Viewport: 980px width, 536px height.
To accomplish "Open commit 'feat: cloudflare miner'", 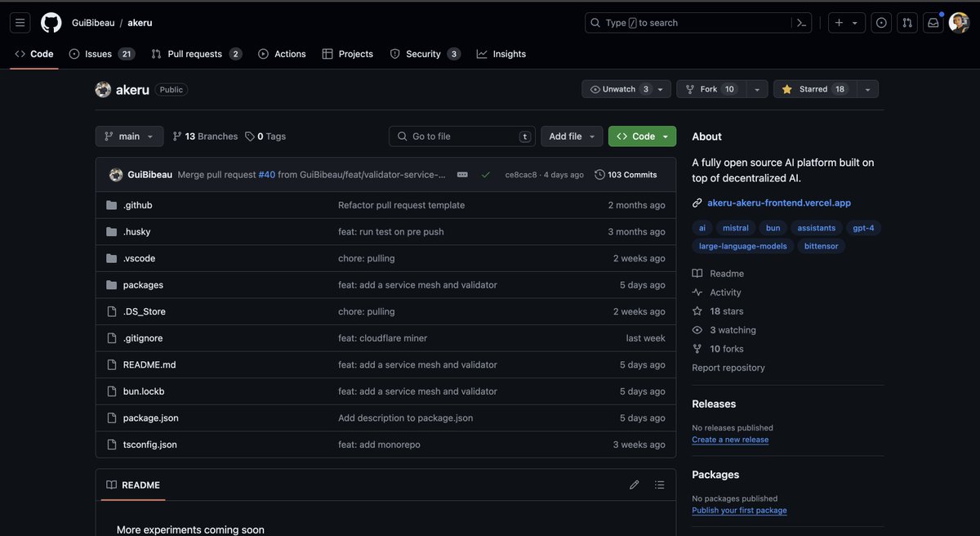I will 383,338.
